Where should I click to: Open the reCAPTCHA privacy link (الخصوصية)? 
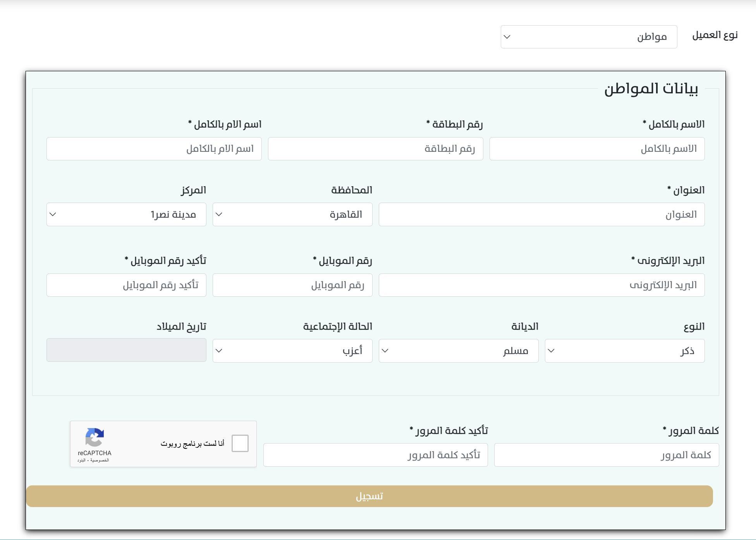click(x=100, y=460)
